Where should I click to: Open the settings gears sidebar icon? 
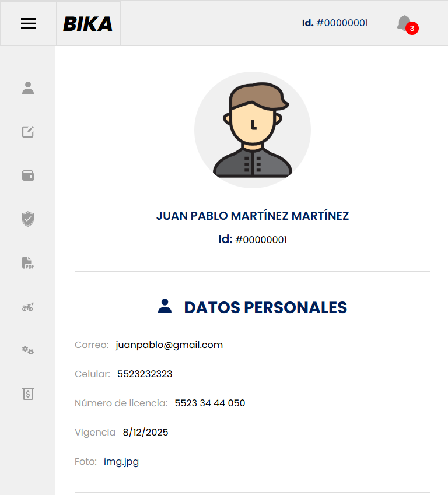point(28,350)
